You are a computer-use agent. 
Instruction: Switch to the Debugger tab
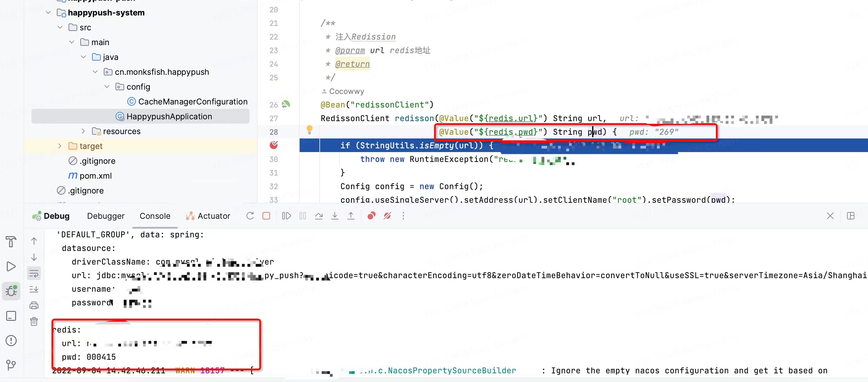(105, 216)
